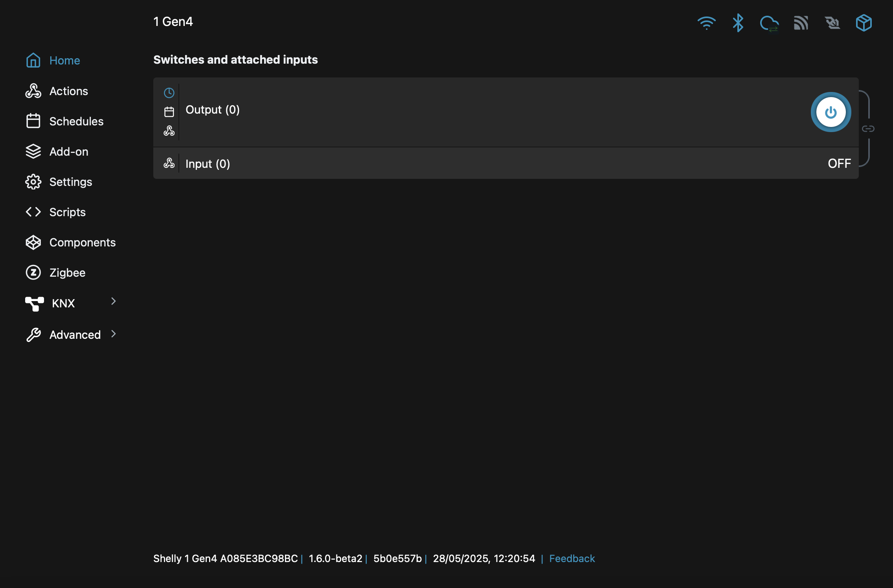Image resolution: width=893 pixels, height=588 pixels.
Task: Expand the Advanced sidebar section
Action: point(75,334)
